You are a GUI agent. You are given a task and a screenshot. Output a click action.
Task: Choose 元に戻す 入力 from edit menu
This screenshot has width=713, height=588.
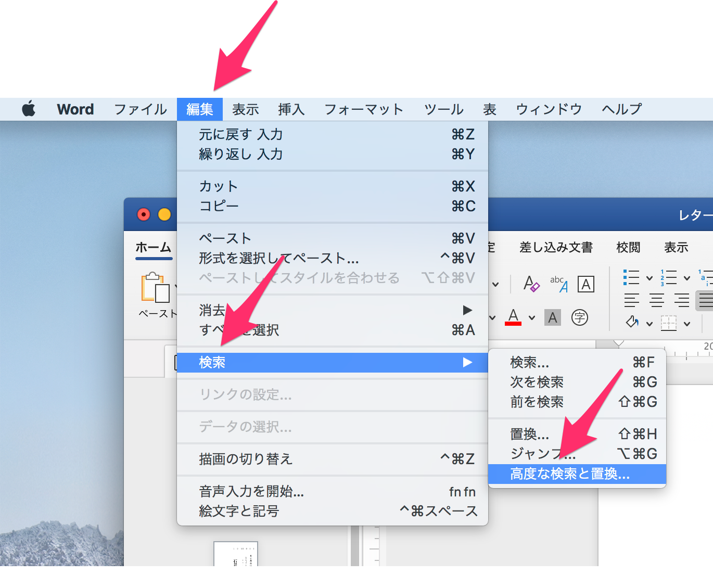click(333, 134)
